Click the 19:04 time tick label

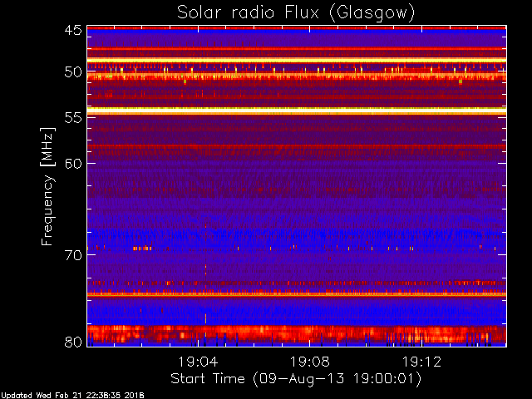(198, 362)
